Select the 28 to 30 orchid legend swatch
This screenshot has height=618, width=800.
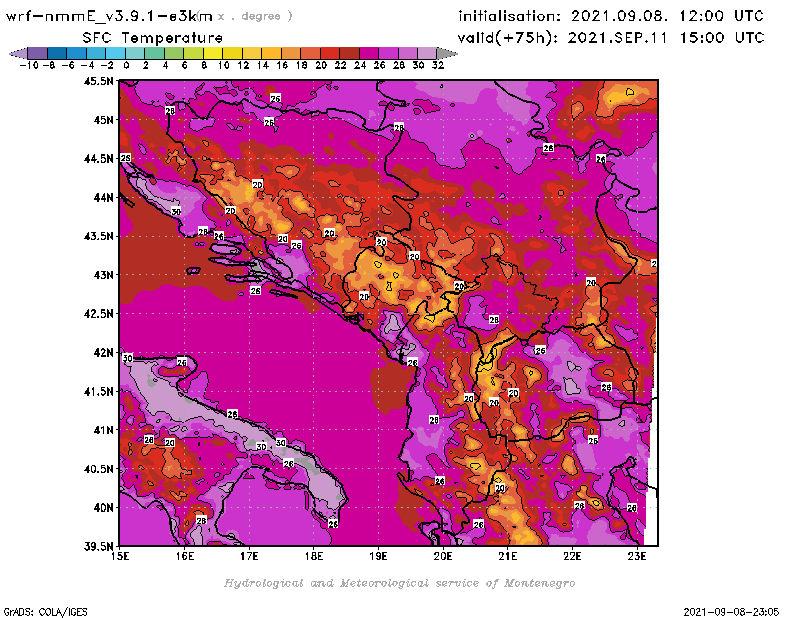point(407,53)
